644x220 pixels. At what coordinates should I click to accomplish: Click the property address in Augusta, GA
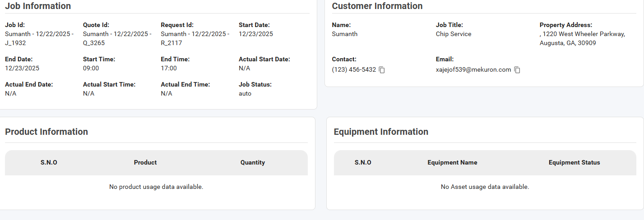[x=582, y=39]
